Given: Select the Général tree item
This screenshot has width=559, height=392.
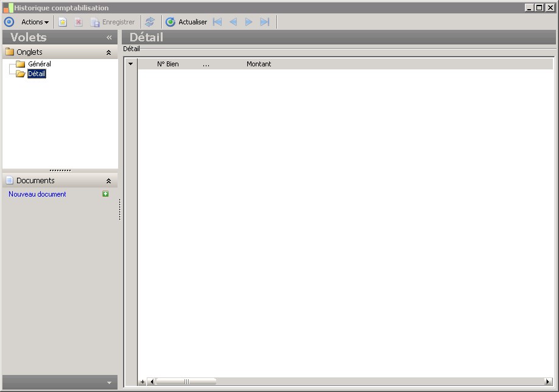Looking at the screenshot, I should point(40,64).
